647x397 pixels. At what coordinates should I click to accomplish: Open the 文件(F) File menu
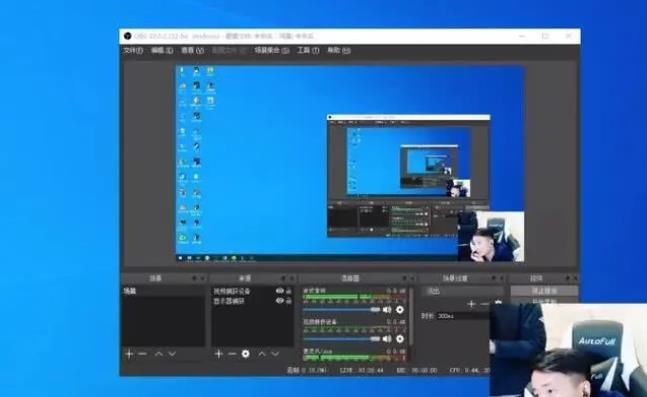point(133,50)
